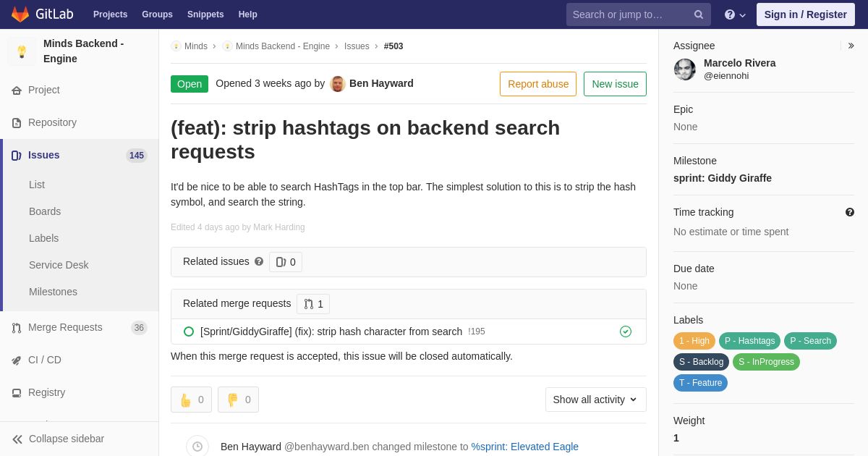Click the related merge requests count icon
The width and height of the screenshot is (868, 456).
[x=309, y=304]
